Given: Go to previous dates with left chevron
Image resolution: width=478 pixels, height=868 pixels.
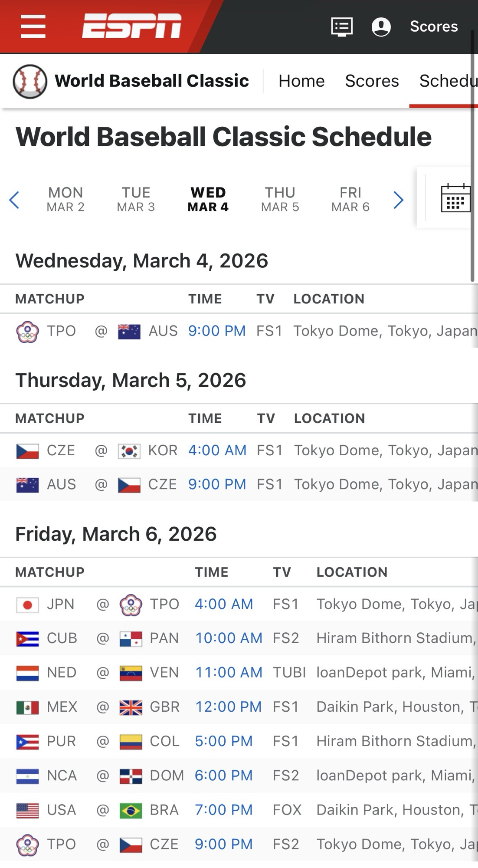Looking at the screenshot, I should pos(14,200).
